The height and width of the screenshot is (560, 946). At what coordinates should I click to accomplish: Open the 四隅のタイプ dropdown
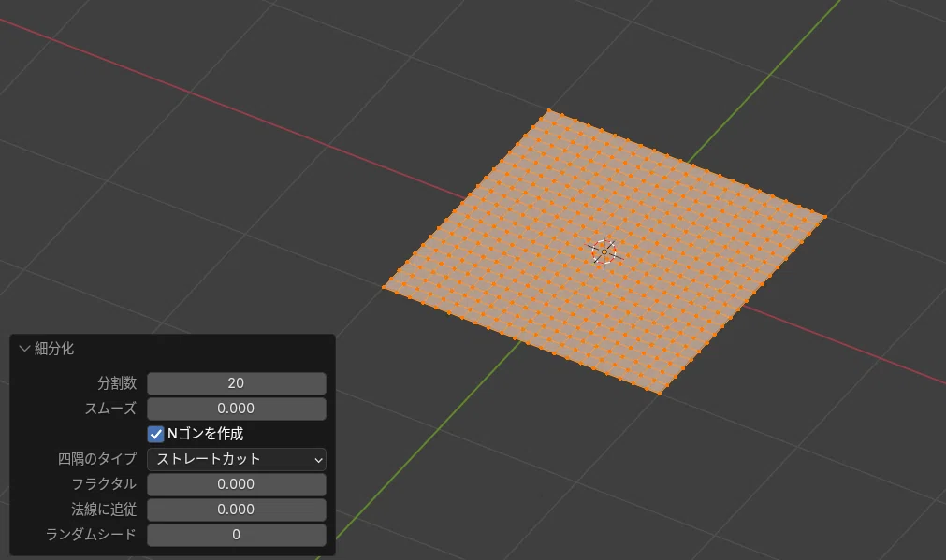237,459
